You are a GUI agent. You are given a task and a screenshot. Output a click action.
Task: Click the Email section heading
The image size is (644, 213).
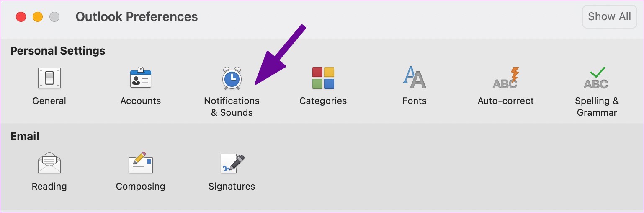pos(25,136)
